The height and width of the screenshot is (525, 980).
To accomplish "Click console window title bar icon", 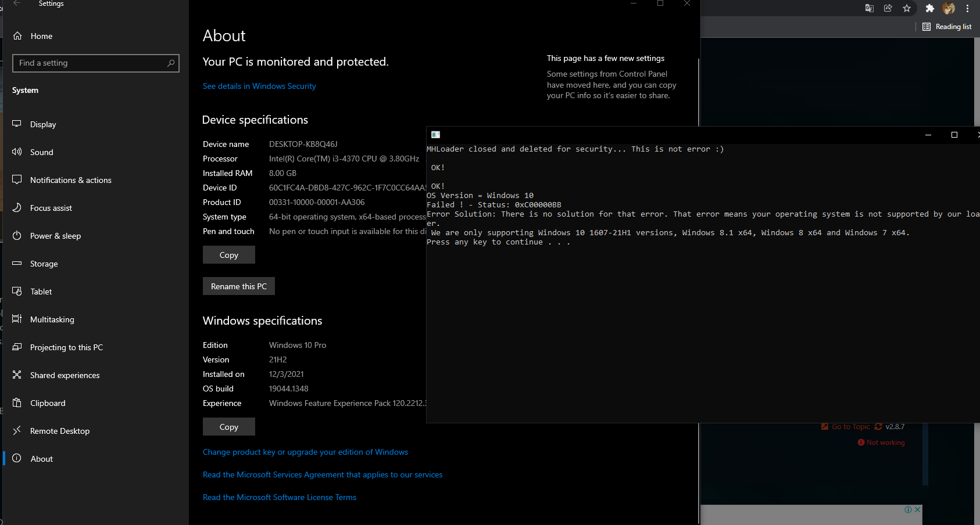I will [435, 135].
